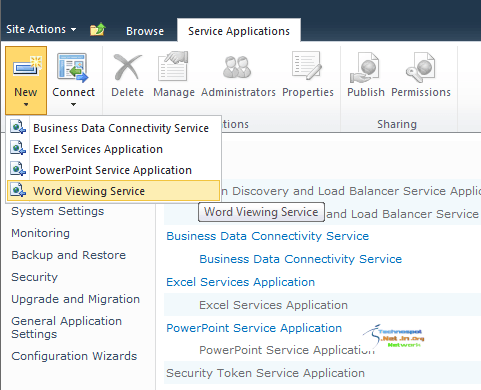Image resolution: width=481 pixels, height=390 pixels.
Task: Click icon beside PowerPoint Service Application menu item
Action: [x=18, y=169]
